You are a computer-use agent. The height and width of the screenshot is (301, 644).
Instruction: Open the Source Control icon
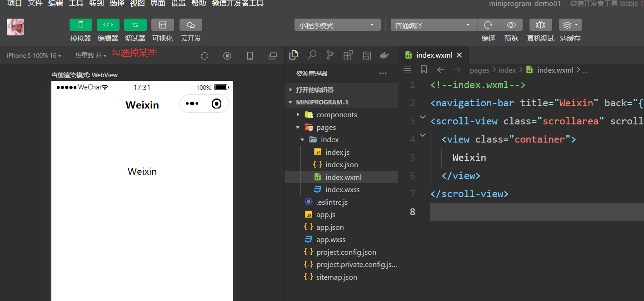click(330, 55)
